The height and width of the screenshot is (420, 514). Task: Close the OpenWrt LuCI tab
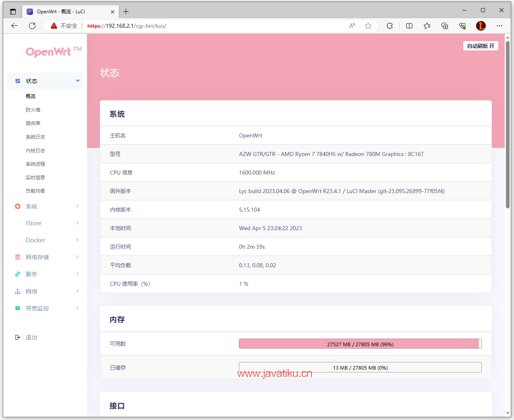(x=112, y=12)
